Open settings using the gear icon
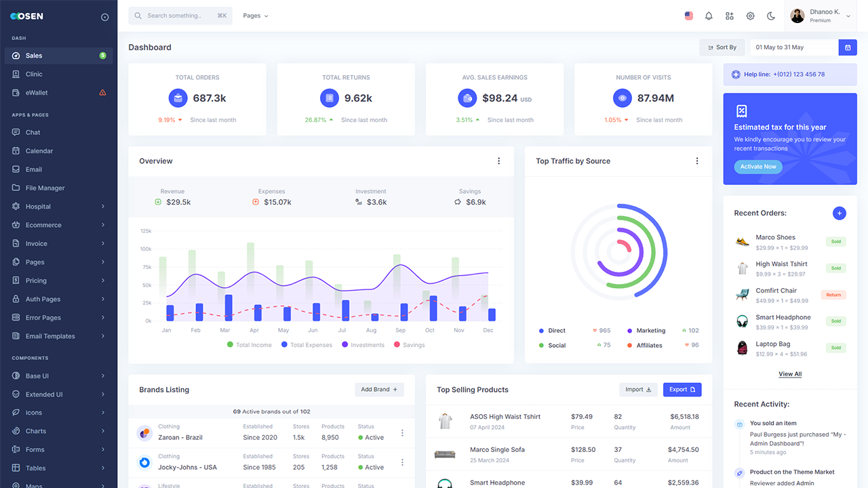Viewport: 868px width, 488px height. click(751, 16)
